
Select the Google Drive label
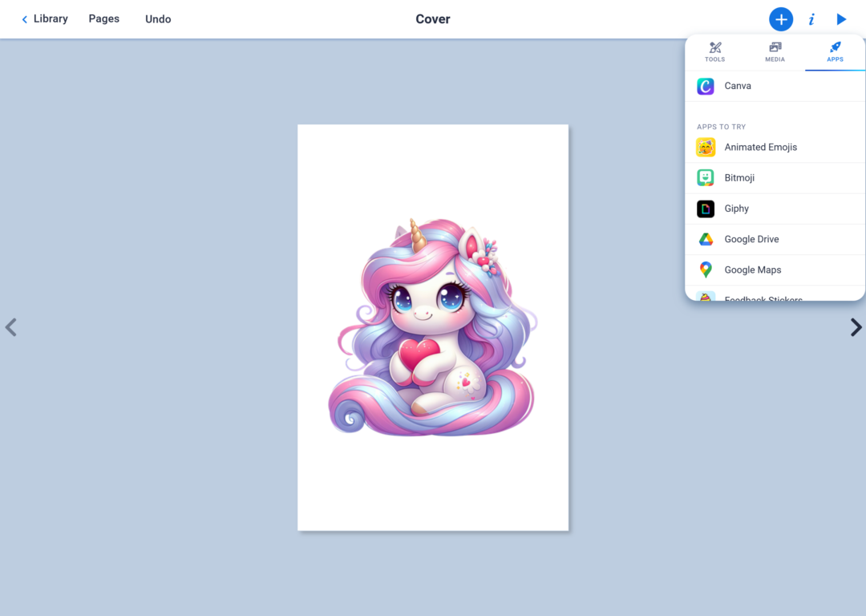[751, 239]
